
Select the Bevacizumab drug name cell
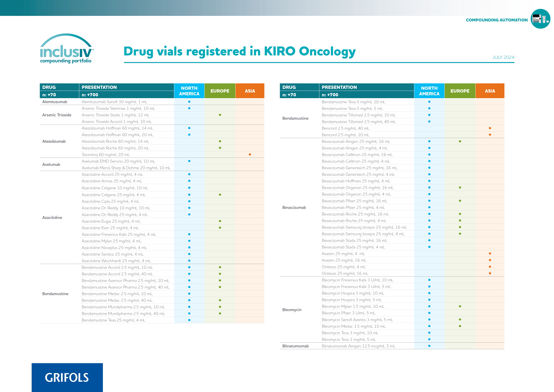point(294,208)
